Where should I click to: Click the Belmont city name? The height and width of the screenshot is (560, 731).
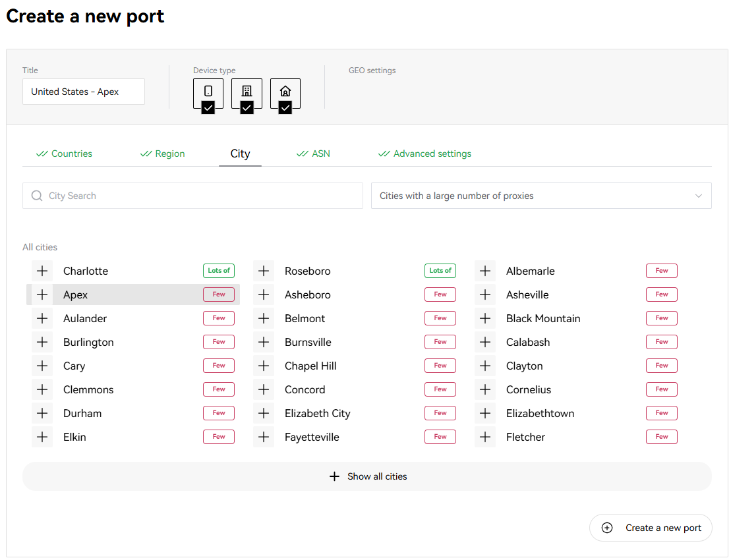pos(305,319)
